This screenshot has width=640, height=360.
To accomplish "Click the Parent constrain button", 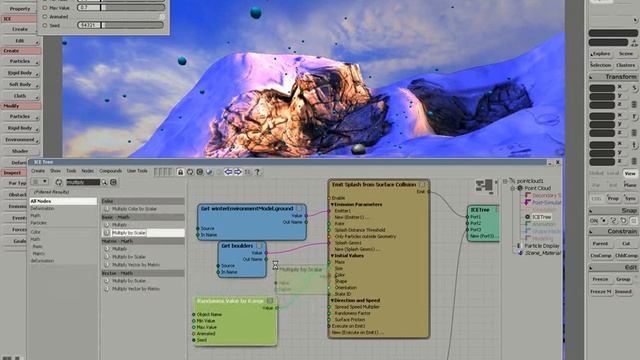I will 600,244.
